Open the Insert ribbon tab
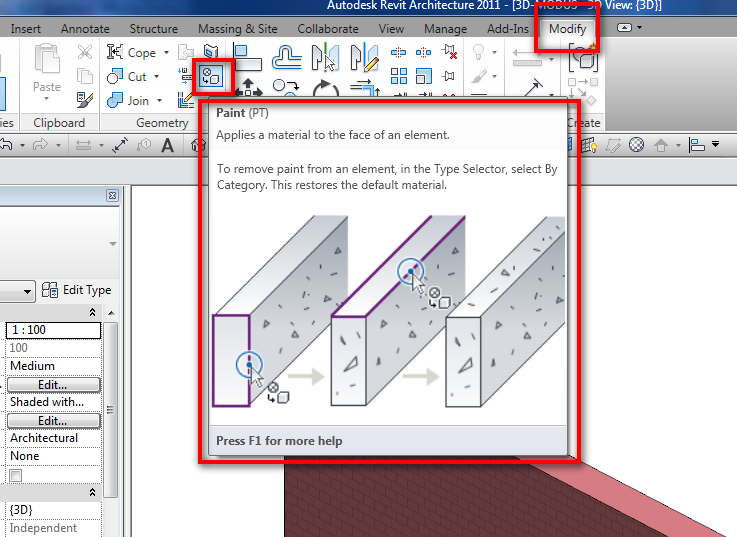The height and width of the screenshot is (537, 737). tap(25, 29)
